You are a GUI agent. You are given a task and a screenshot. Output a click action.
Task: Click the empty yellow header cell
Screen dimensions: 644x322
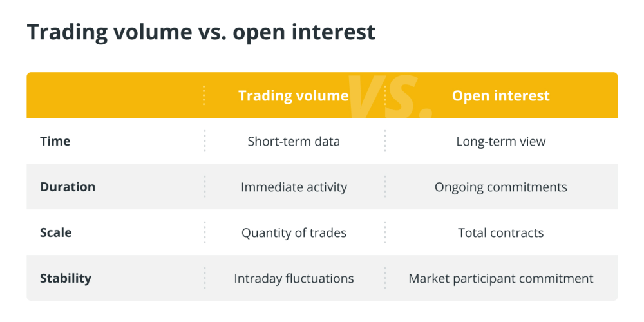pyautogui.click(x=115, y=95)
